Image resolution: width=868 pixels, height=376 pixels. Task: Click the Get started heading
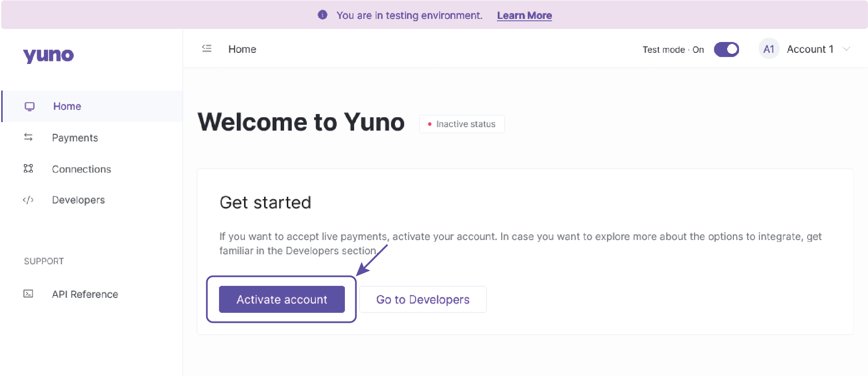click(265, 203)
